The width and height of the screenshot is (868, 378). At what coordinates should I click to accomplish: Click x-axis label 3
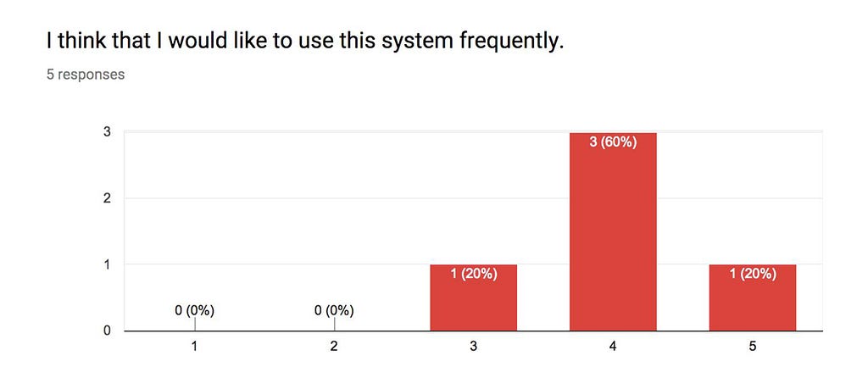(473, 347)
